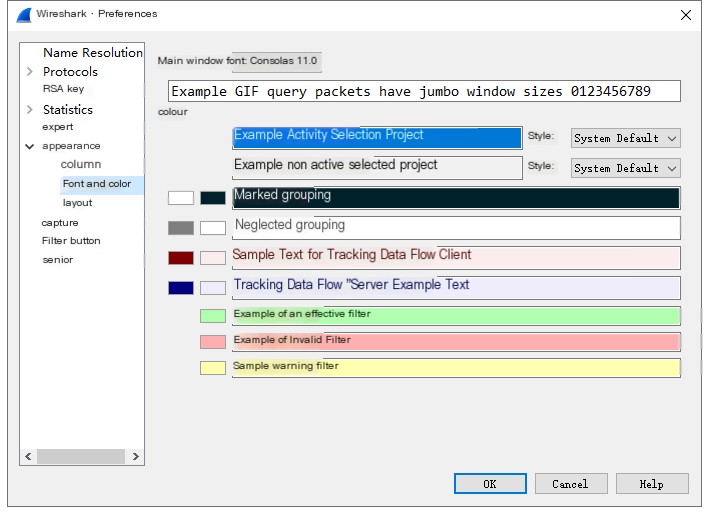Click the Marked grouping sample text

pyautogui.click(x=456, y=198)
